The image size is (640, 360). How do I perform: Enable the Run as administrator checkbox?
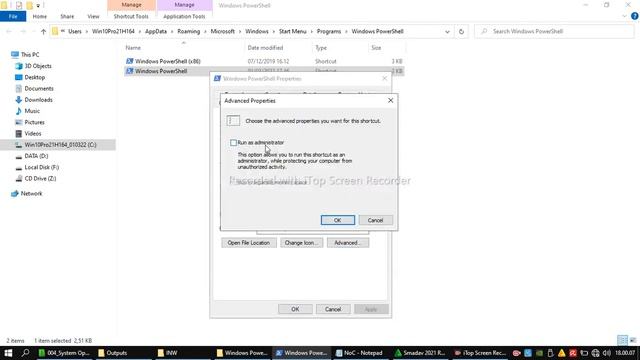pos(233,142)
